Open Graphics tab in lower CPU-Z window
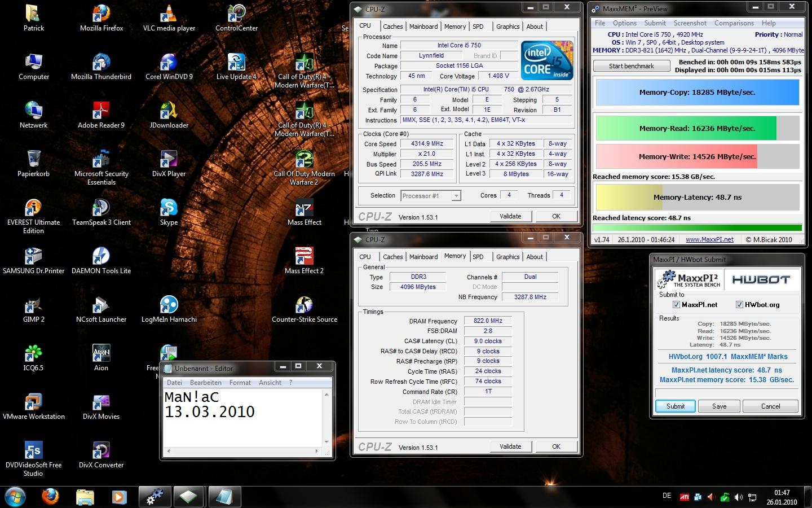Viewport: 812px width, 508px height. pos(507,257)
